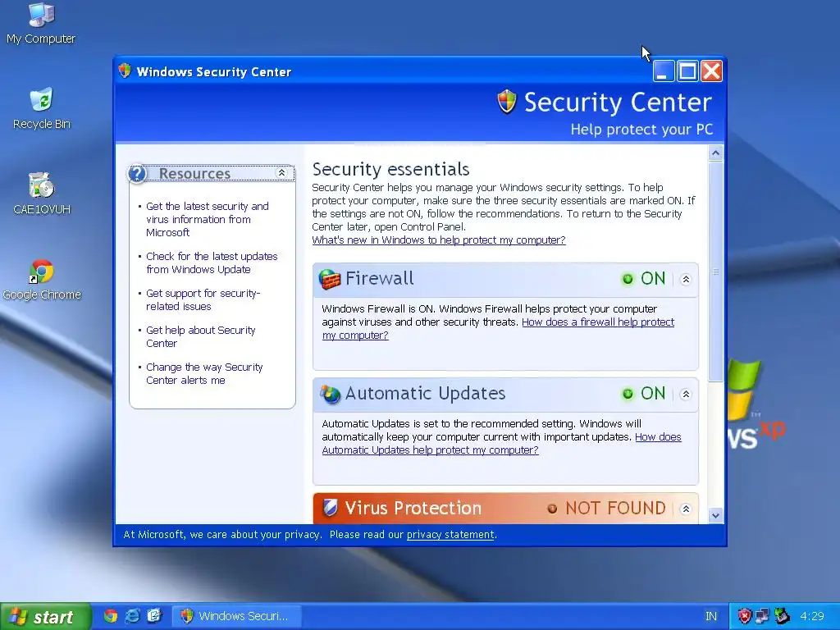
Task: Click the Resources panel heading text
Action: (x=194, y=174)
